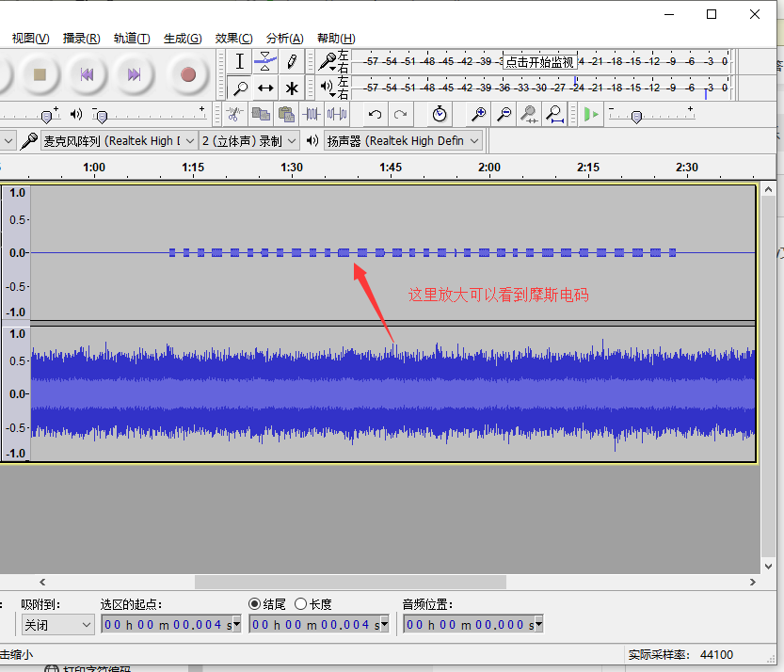This screenshot has height=672, width=784.
Task: Click the lower channel audio waveform
Action: tap(393, 394)
